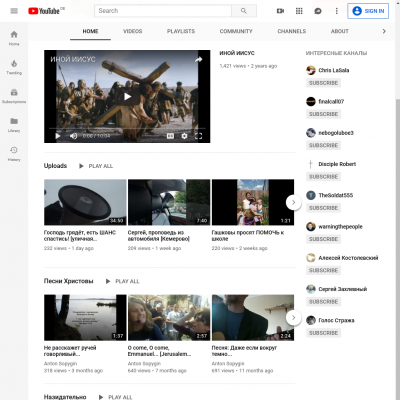The width and height of the screenshot is (400, 400).
Task: Subscribe to nebogoluboe3
Action: [x=323, y=146]
